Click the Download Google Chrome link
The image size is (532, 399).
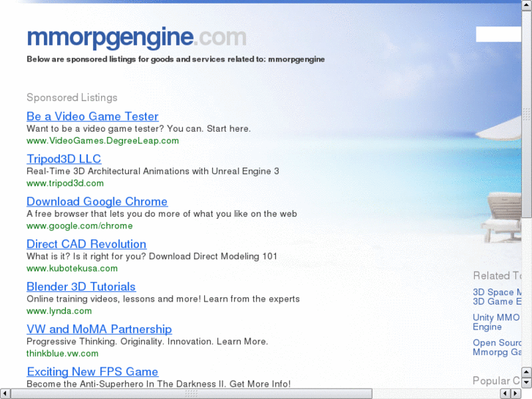97,201
